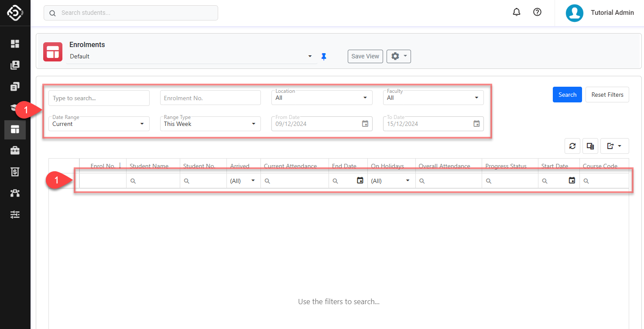Click the pin icon next to Default view
The height and width of the screenshot is (329, 644).
coord(324,57)
